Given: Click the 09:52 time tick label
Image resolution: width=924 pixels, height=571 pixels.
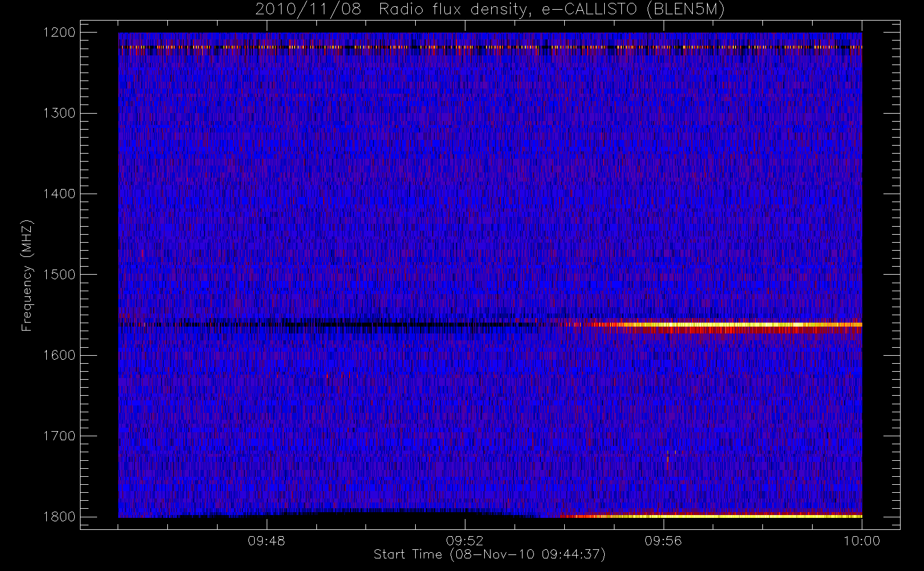Looking at the screenshot, I should (465, 541).
